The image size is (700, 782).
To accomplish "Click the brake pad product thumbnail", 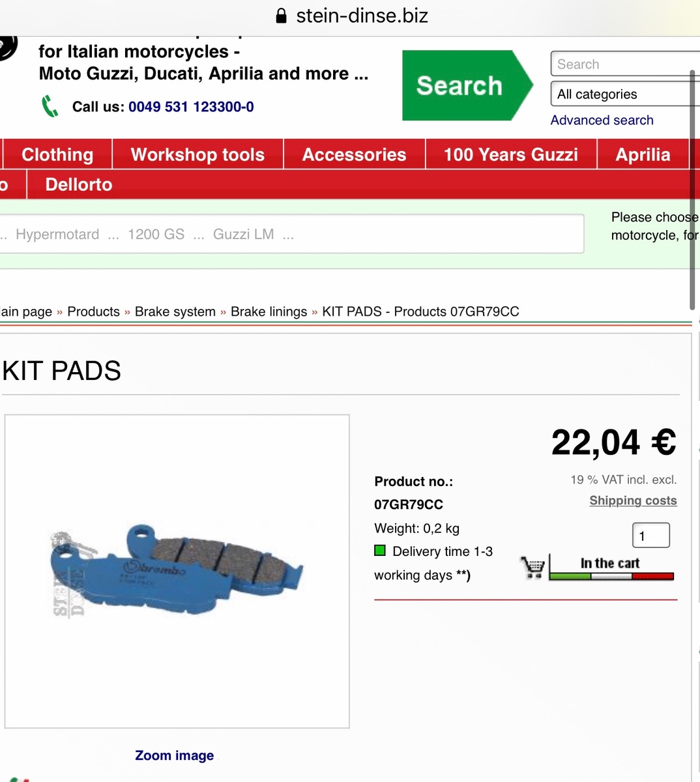I will (x=177, y=571).
